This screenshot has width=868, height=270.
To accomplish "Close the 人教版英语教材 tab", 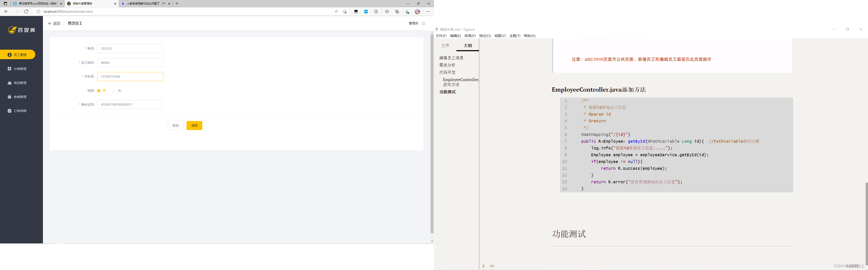I will click(x=169, y=4).
